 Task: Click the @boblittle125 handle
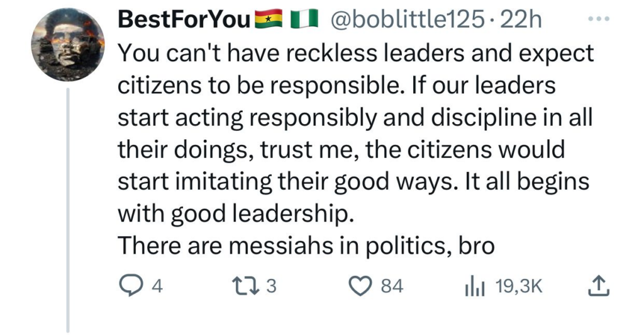click(x=404, y=21)
